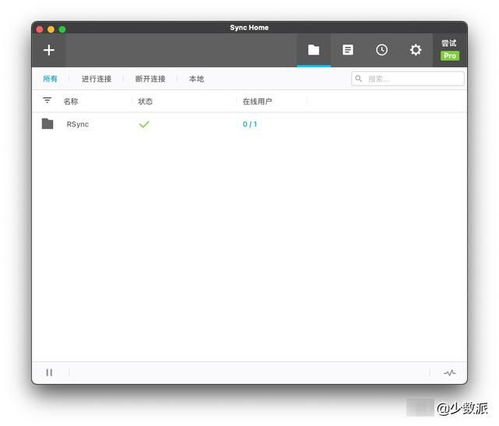The image size is (499, 426).
Task: Open the activity pulse icon in status bar
Action: (450, 372)
